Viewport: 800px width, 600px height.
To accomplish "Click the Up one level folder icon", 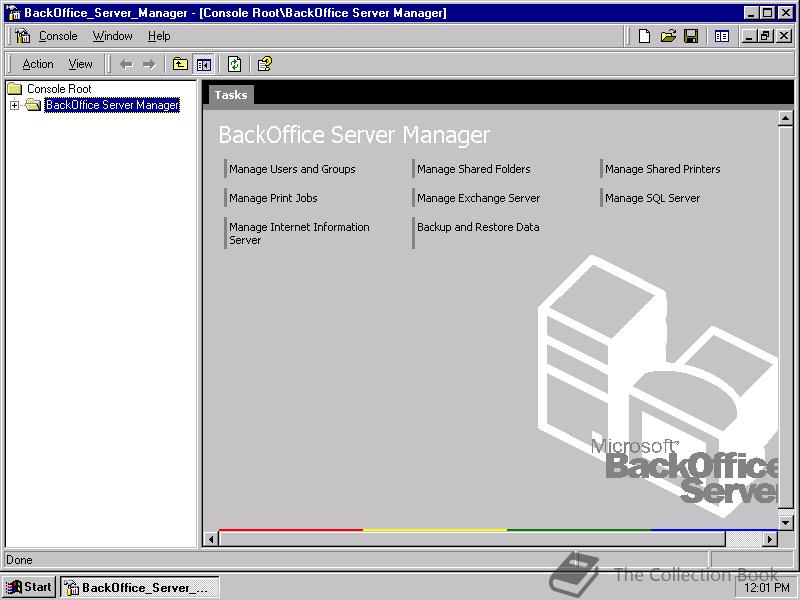I will click(180, 64).
